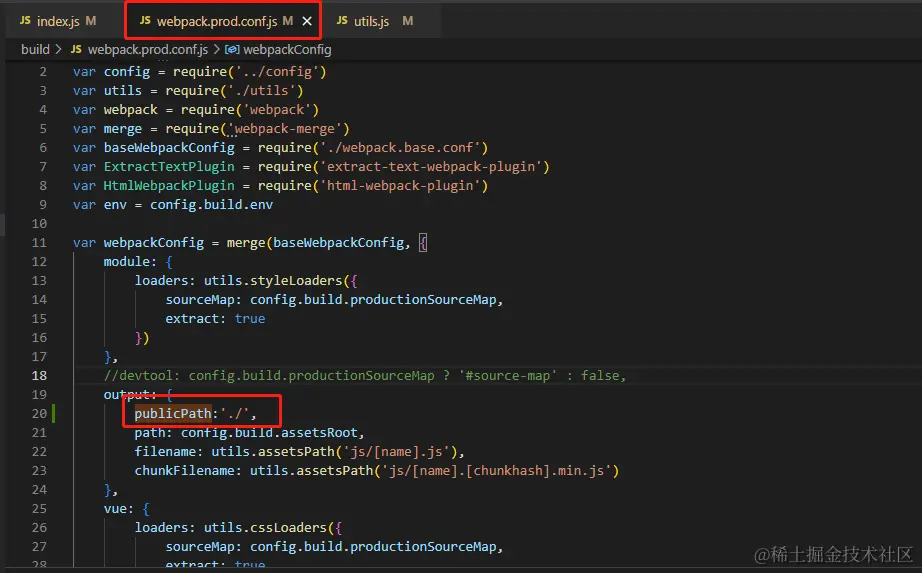Click config.build.env on line 9

(x=211, y=205)
